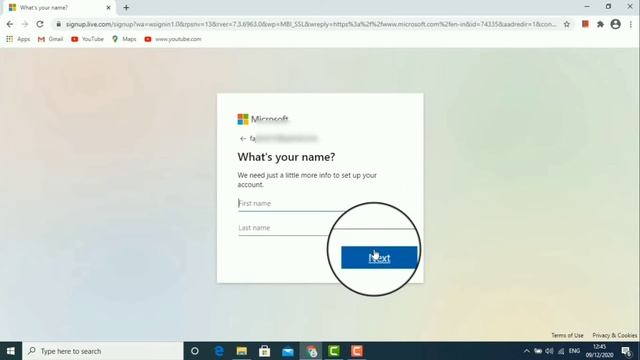Viewport: 640px width, 360px height.
Task: Open the Maps bookmark
Action: pos(124,39)
